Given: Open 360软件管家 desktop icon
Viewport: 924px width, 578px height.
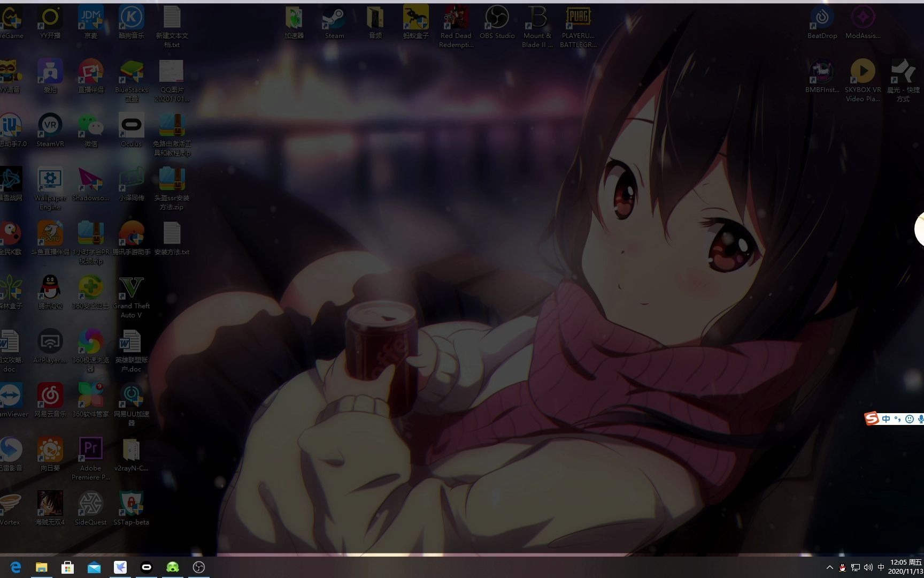Looking at the screenshot, I should (x=91, y=401).
